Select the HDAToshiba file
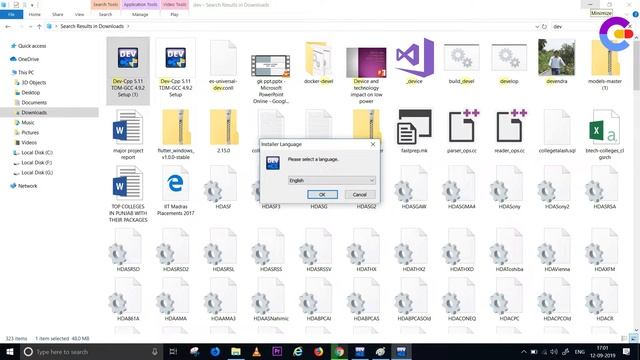The image size is (640, 360). pyautogui.click(x=509, y=250)
